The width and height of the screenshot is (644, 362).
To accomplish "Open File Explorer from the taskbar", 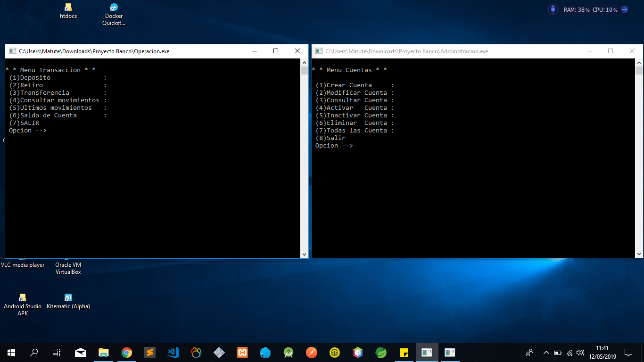I will tap(104, 353).
